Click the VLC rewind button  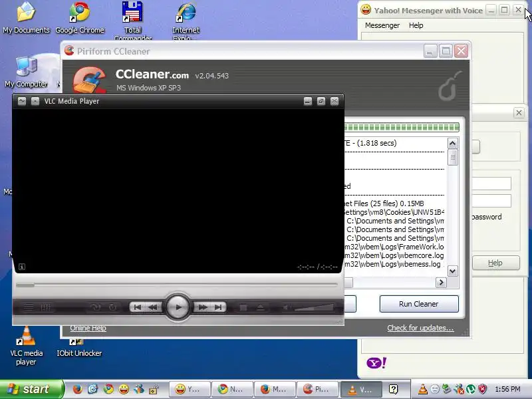click(x=153, y=307)
